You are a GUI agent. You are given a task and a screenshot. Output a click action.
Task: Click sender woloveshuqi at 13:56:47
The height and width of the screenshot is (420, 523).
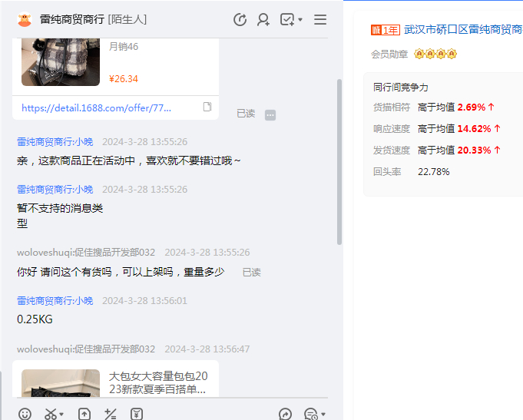click(x=86, y=349)
